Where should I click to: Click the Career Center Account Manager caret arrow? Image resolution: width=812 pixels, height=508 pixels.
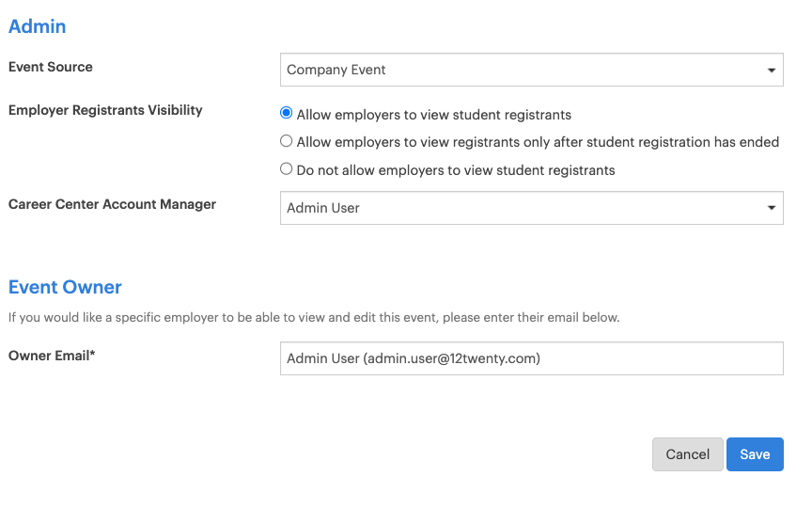(x=771, y=208)
